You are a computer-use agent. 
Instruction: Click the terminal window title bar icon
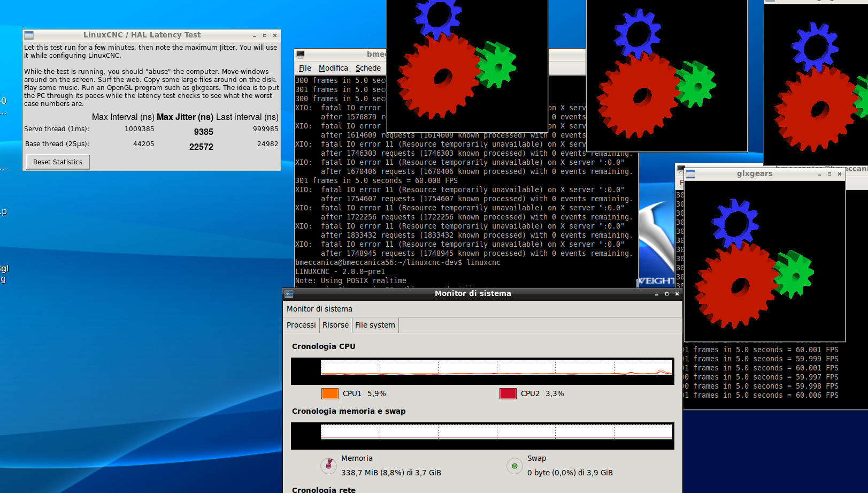click(301, 54)
